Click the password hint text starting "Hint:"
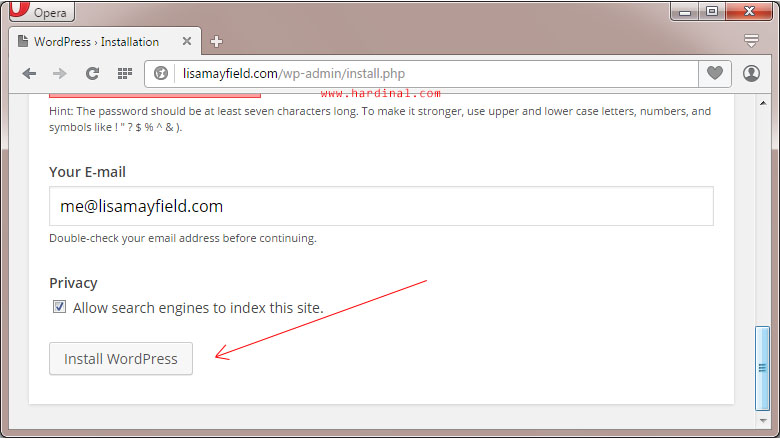780x439 pixels. (x=380, y=119)
